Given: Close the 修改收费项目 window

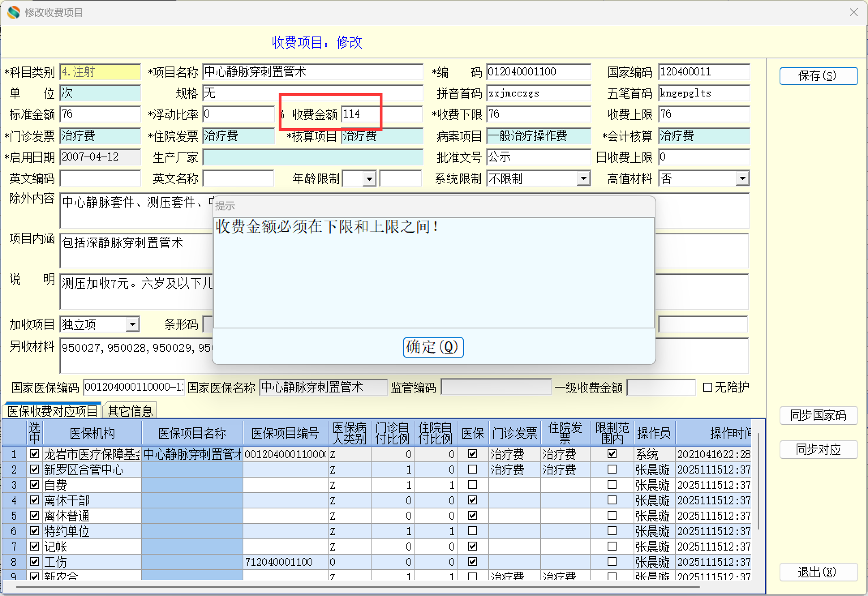Looking at the screenshot, I should [853, 13].
